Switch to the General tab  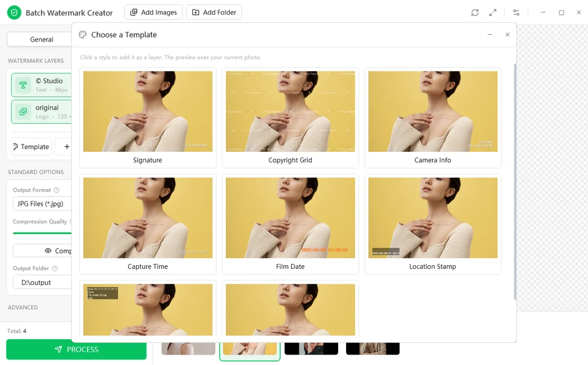[39, 39]
